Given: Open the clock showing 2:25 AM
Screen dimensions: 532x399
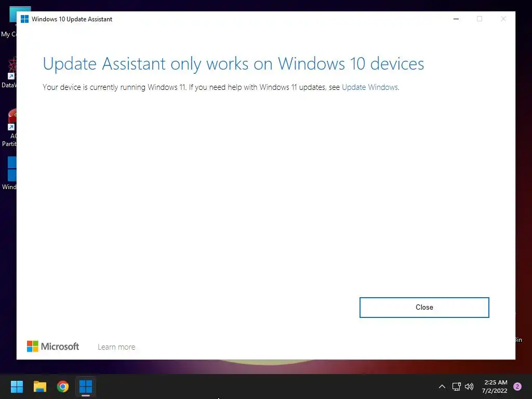Looking at the screenshot, I should (x=495, y=387).
